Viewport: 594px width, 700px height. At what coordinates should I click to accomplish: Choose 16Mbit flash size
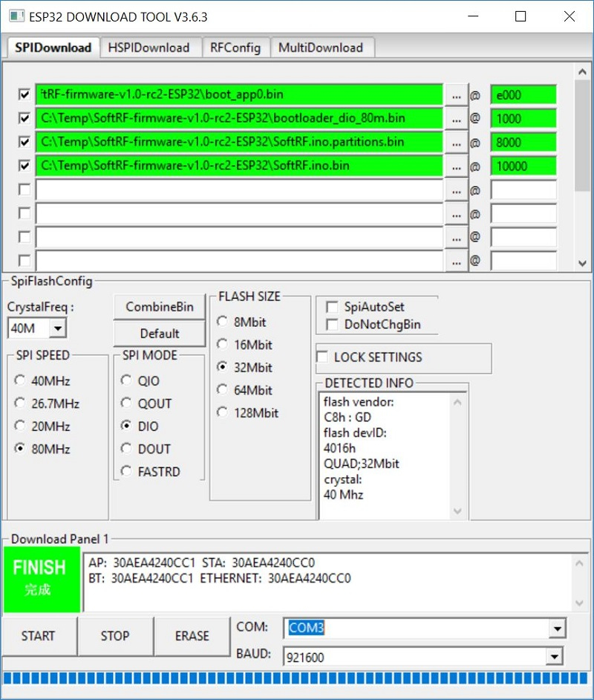[222, 344]
